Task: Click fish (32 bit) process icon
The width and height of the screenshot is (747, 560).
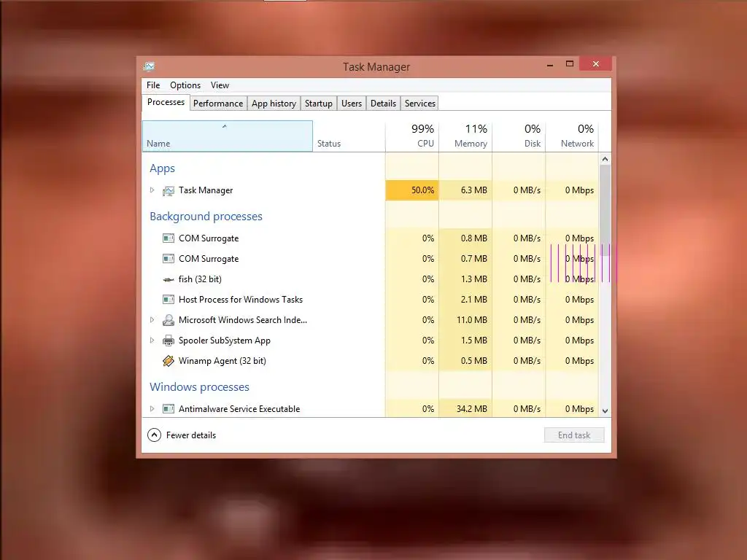Action: point(169,279)
